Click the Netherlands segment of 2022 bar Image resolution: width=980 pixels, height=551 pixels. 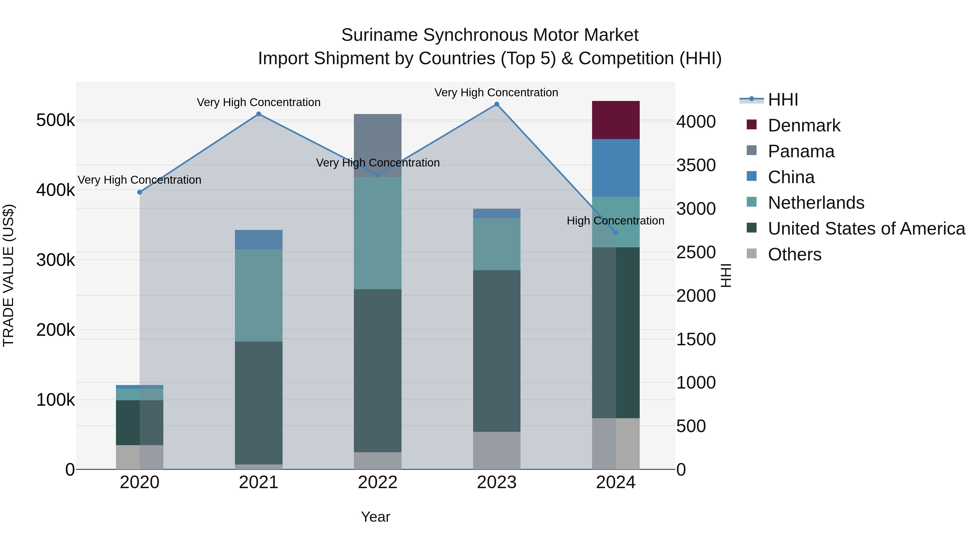click(378, 233)
